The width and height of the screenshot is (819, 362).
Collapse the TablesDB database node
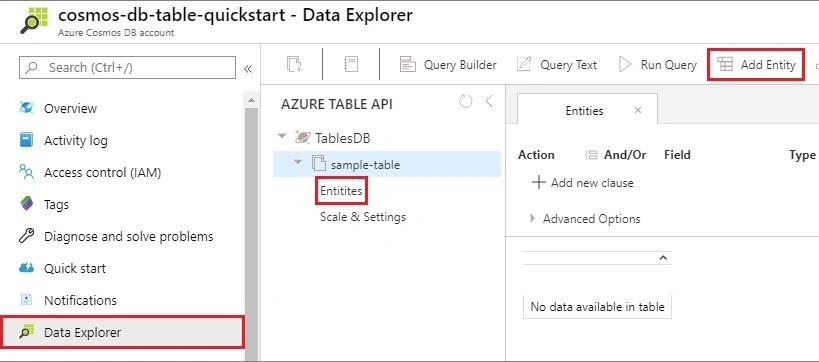(283, 136)
